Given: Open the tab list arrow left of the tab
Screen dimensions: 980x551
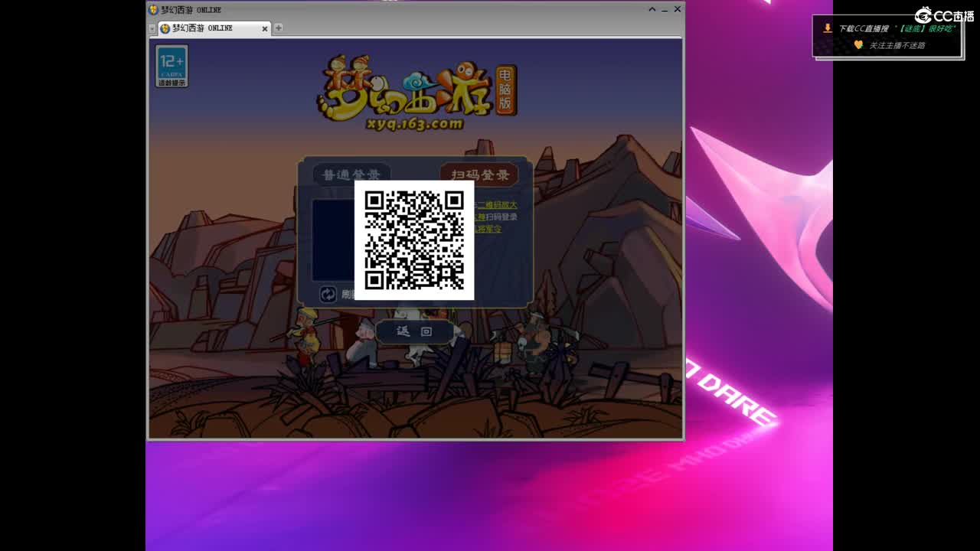Looking at the screenshot, I should point(152,28).
